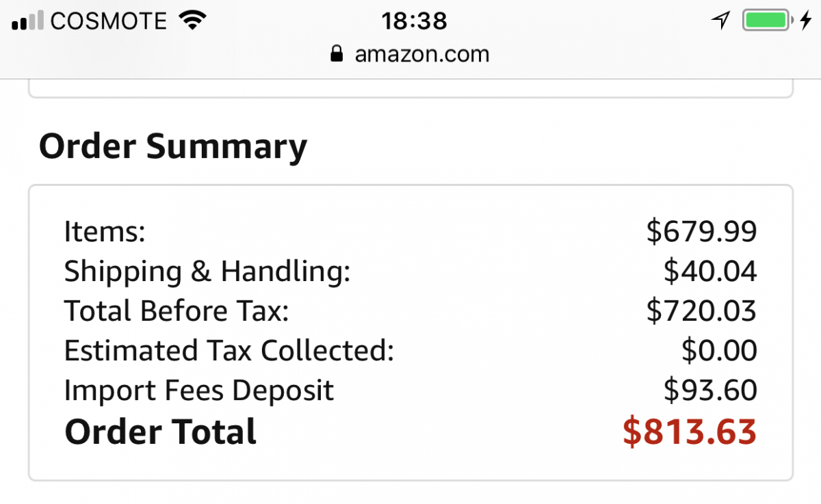Tap the red $813.63 order total

(x=690, y=432)
